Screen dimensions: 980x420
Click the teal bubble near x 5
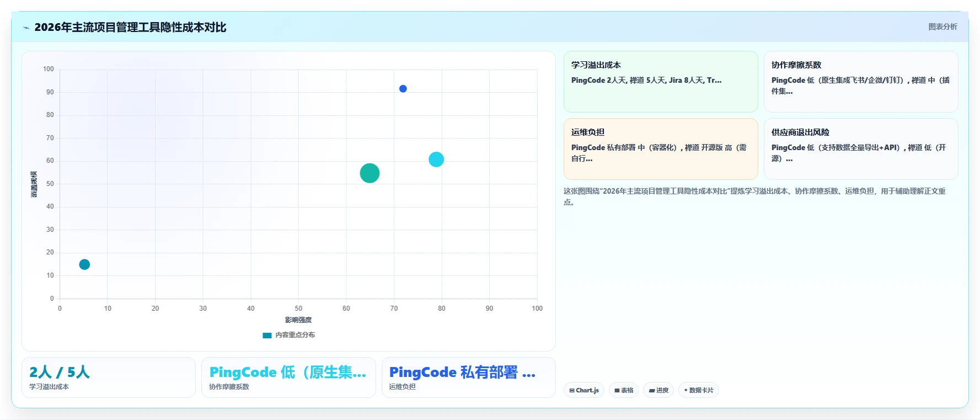(84, 264)
